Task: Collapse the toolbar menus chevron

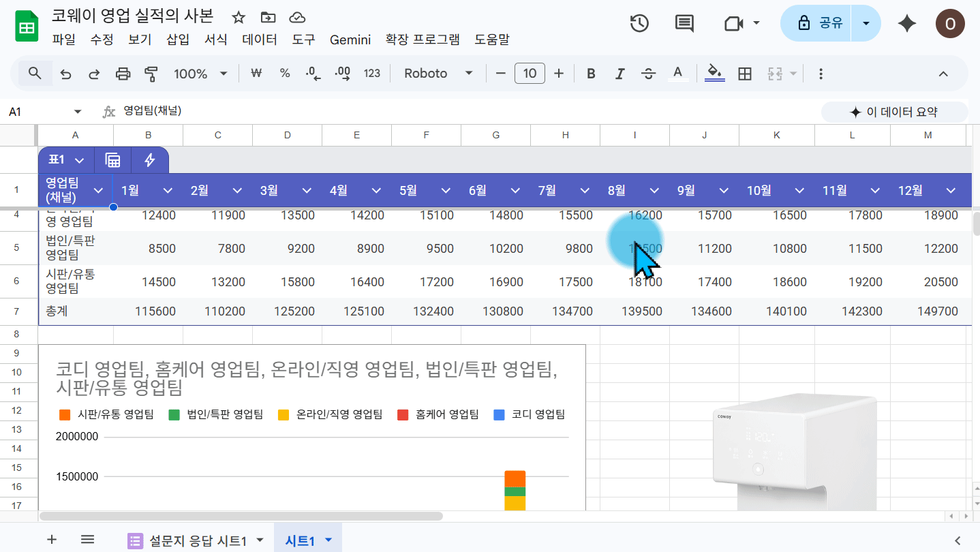Action: tap(943, 74)
